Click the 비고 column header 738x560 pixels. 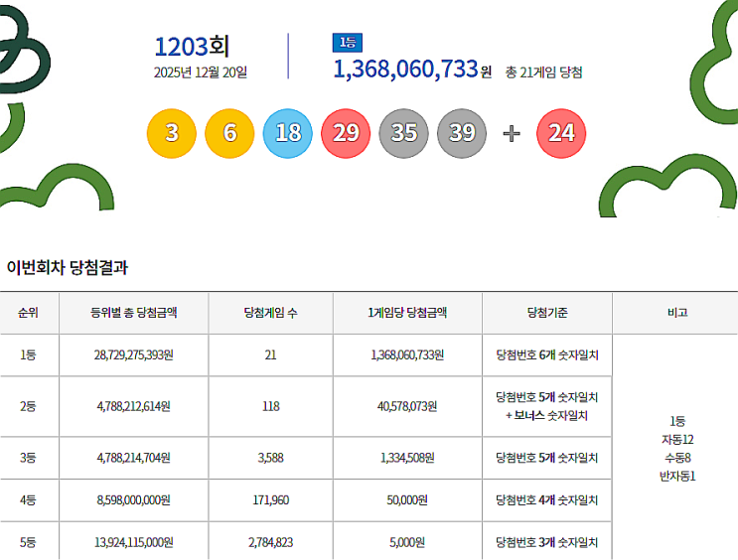coord(677,313)
